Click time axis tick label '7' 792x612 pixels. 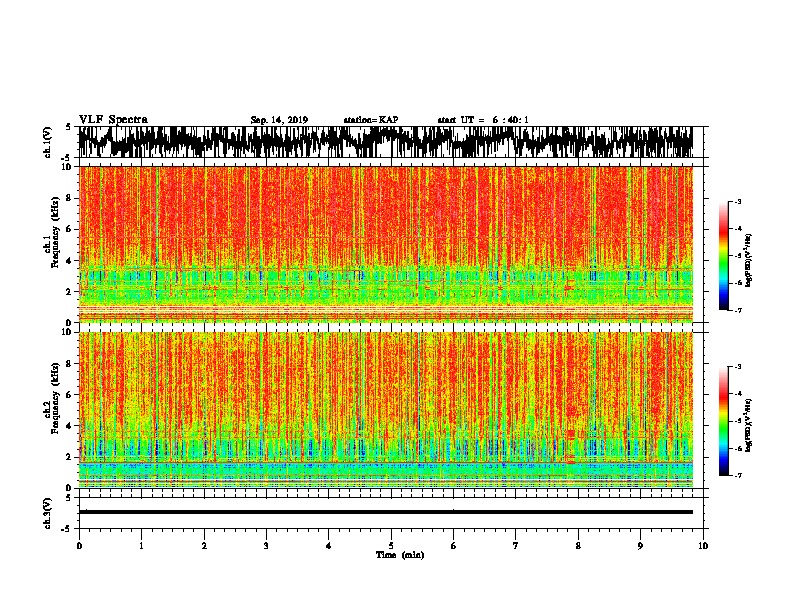tap(516, 546)
